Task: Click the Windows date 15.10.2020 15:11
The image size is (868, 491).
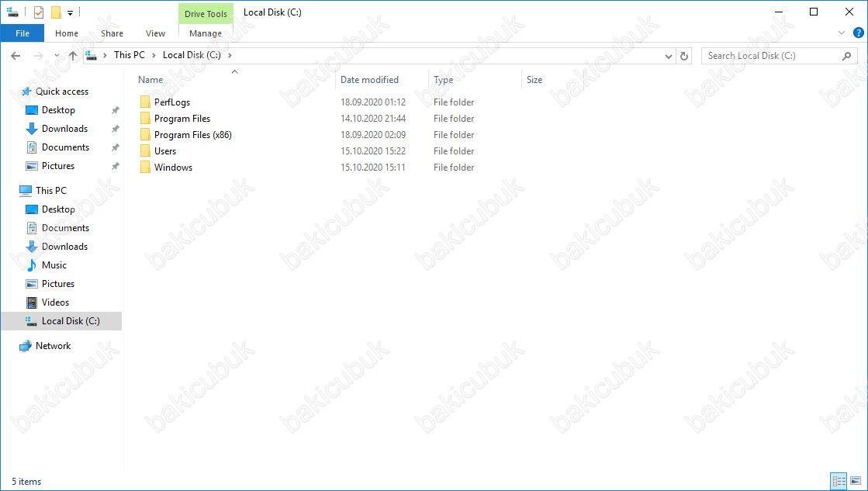Action: pyautogui.click(x=373, y=168)
